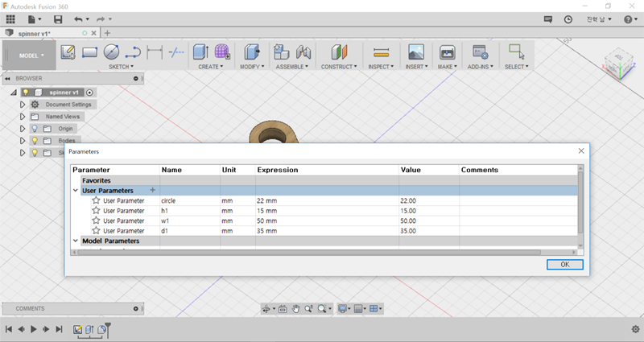Image resolution: width=644 pixels, height=342 pixels.
Task: Favorite the circle parameter star
Action: coord(96,200)
